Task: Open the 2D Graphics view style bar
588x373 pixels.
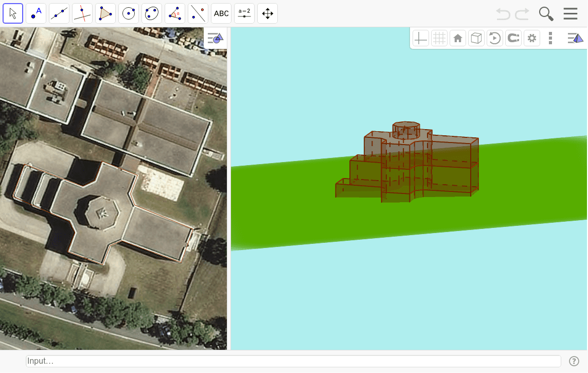Action: [216, 38]
